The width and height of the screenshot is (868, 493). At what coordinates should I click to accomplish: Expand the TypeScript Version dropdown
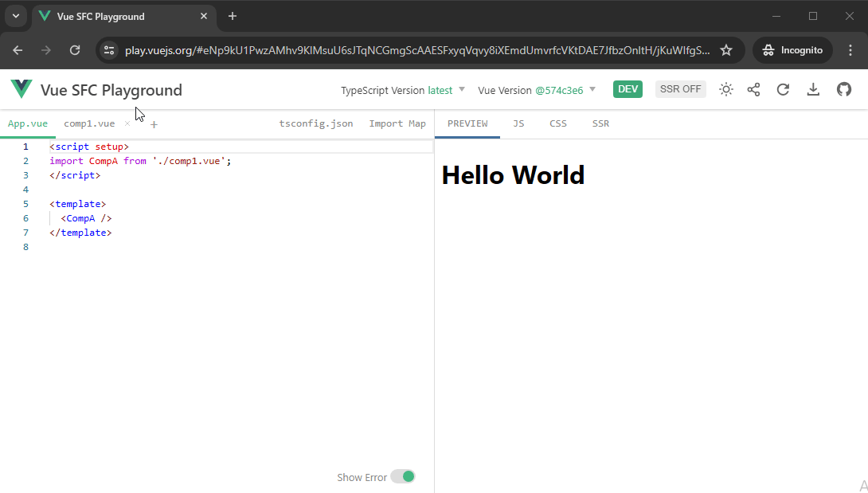pos(403,90)
